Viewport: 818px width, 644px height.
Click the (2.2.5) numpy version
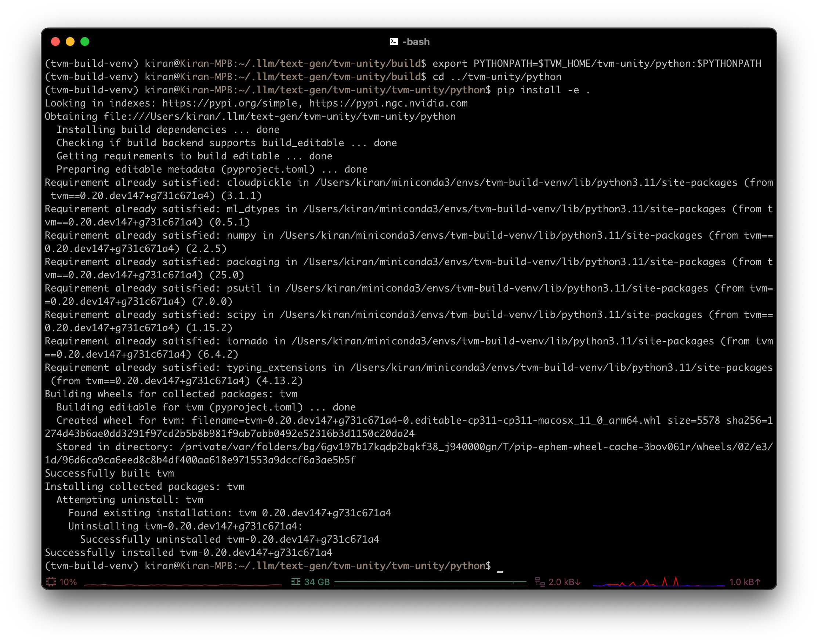[x=206, y=249]
